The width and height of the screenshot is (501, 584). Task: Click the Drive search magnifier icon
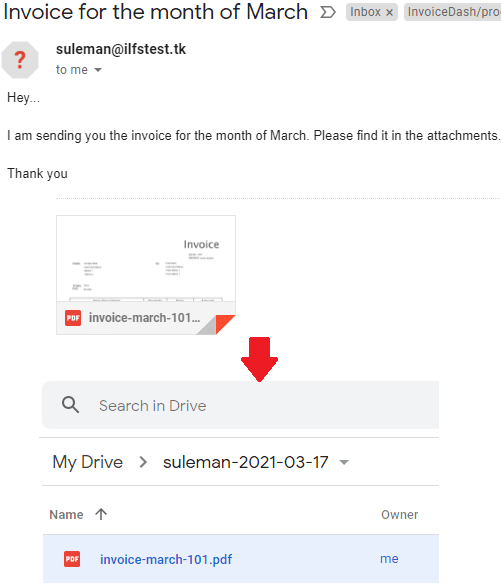coord(70,405)
